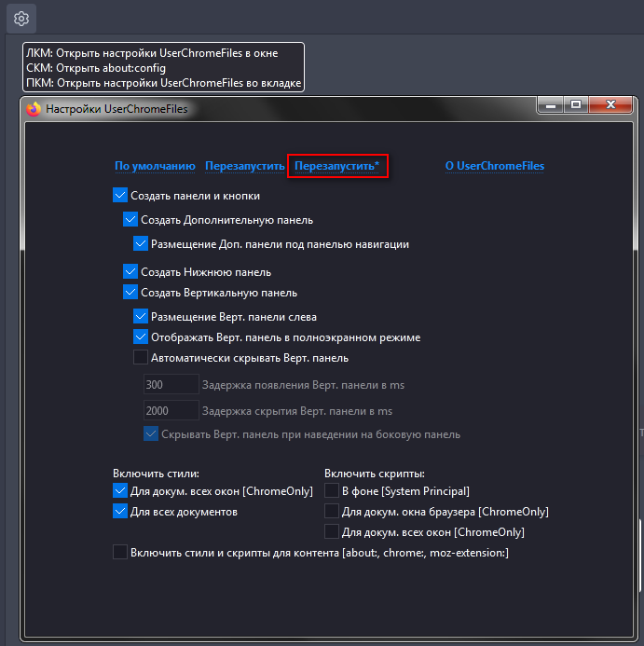Click the gear settings toolbar button

21,19
